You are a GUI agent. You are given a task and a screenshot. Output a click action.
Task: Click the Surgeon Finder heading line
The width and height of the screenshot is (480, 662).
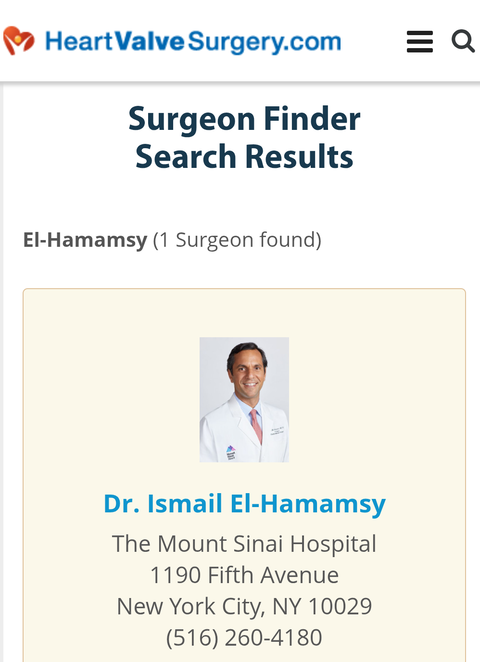click(244, 119)
